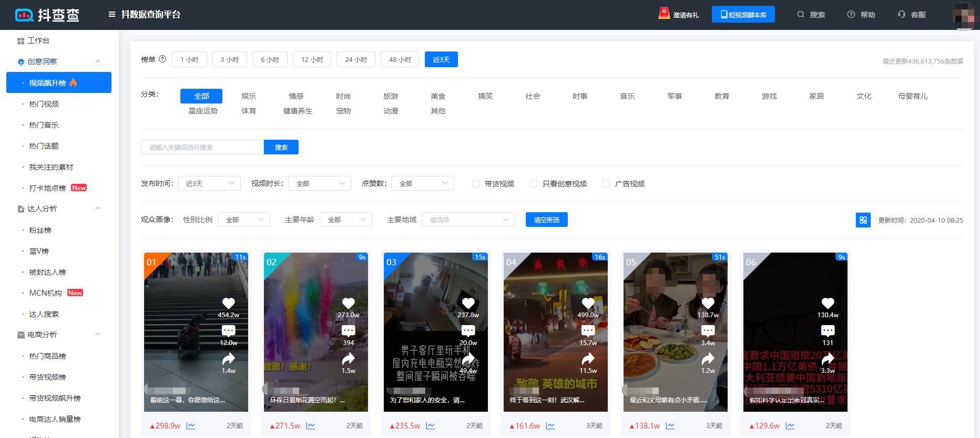Collapse the 达人分析 sidebar section
Screen dimensions: 980x438
click(98, 208)
